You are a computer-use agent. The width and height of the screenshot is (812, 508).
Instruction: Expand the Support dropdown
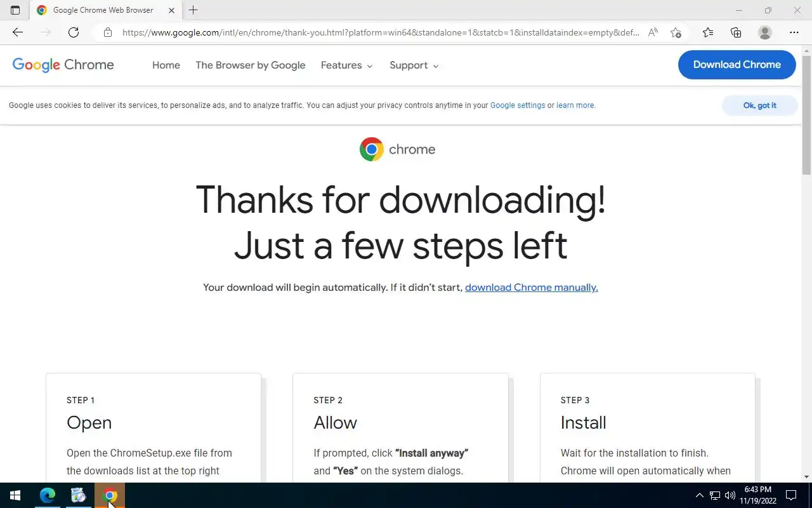[414, 65]
